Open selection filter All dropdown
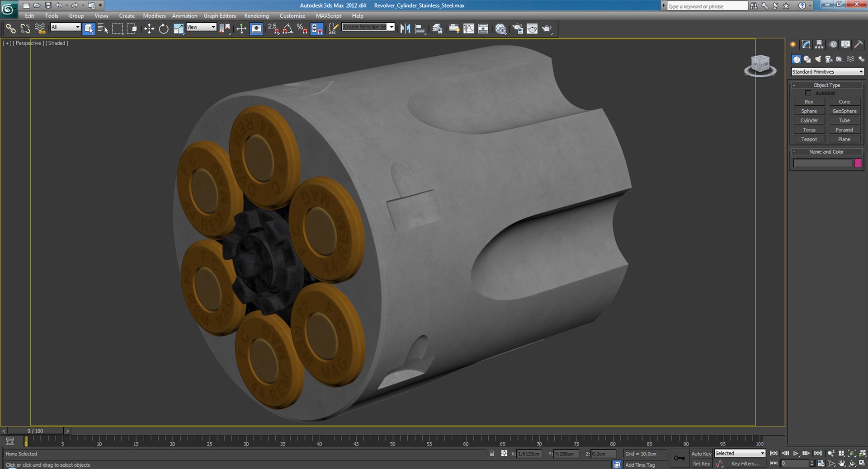 point(65,27)
